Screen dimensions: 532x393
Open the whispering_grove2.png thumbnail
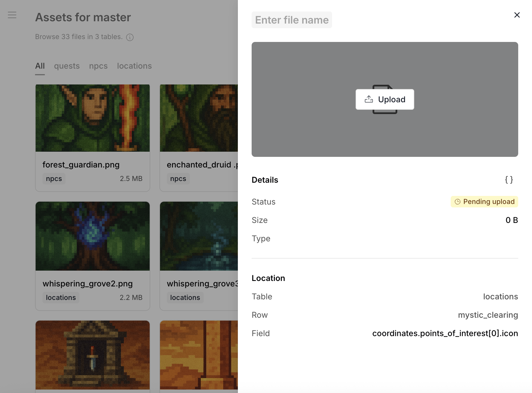[92, 236]
